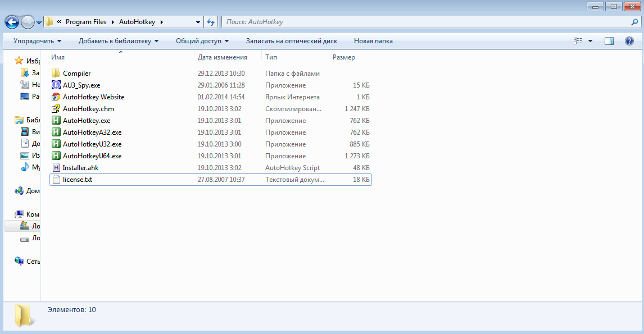
Task: Sort files by Размер column header
Action: click(344, 57)
